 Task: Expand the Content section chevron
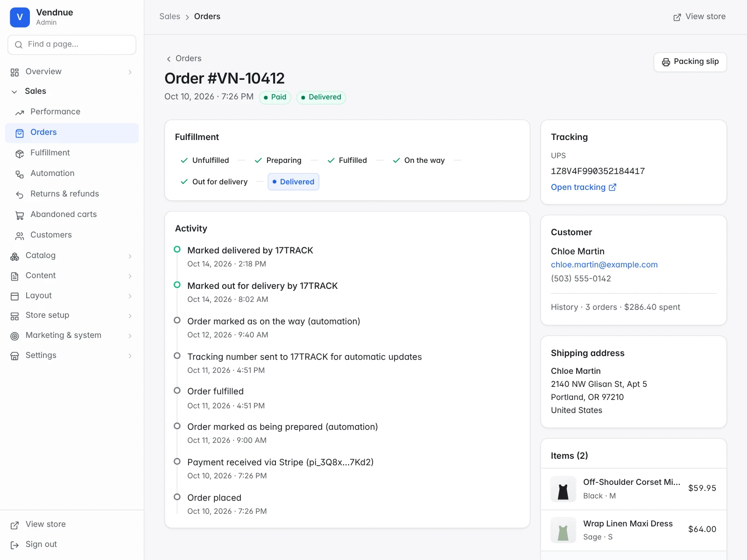tap(130, 276)
